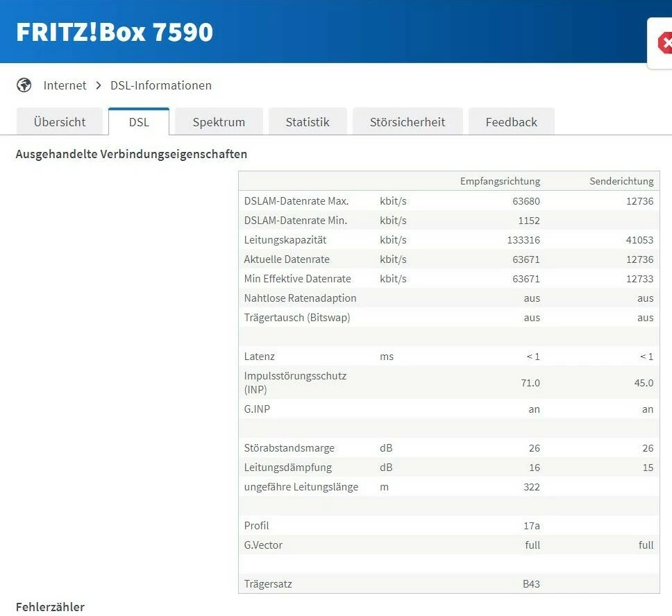Click the value 12733

click(x=640, y=279)
